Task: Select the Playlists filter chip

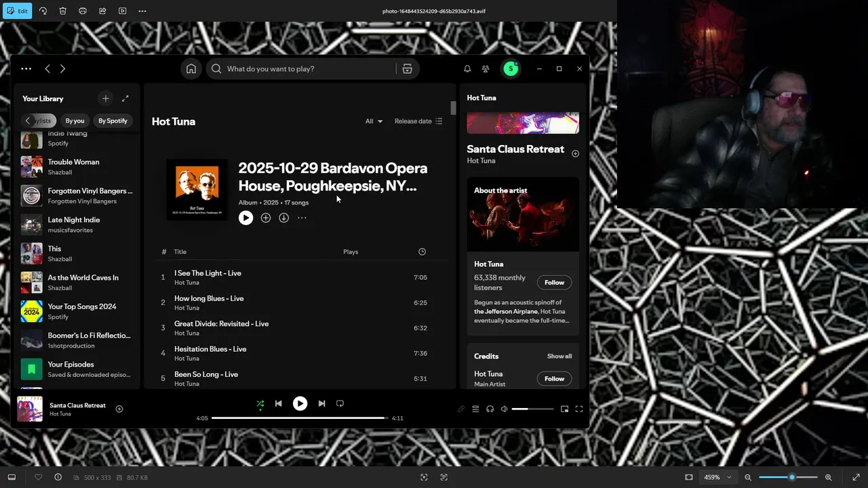Action: (x=44, y=121)
